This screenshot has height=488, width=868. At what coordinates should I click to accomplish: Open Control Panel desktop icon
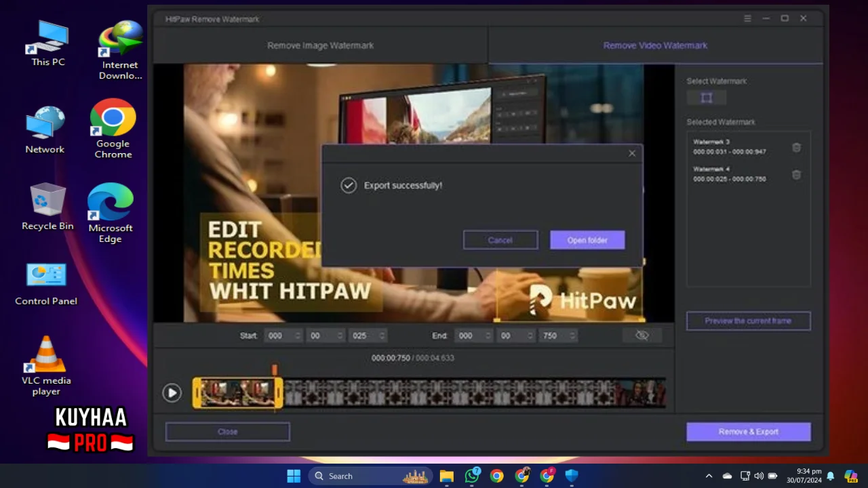(x=46, y=283)
